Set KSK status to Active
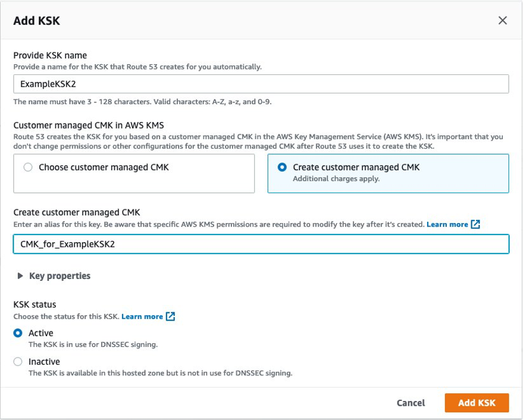The width and height of the screenshot is (523, 420). [x=18, y=333]
